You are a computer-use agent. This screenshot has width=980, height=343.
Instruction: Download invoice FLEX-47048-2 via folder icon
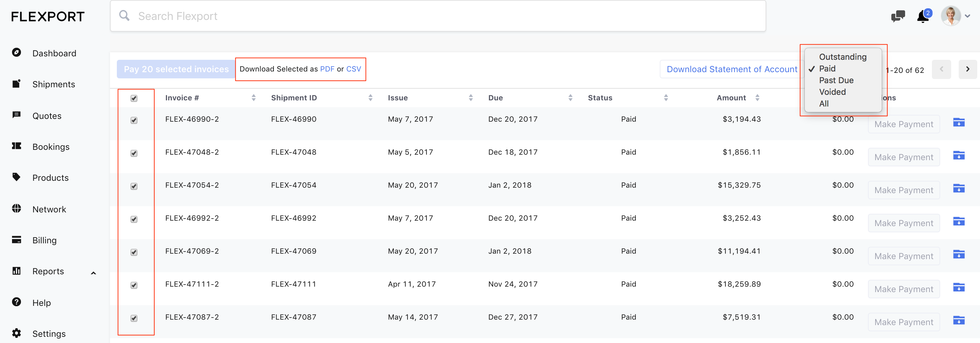point(959,155)
